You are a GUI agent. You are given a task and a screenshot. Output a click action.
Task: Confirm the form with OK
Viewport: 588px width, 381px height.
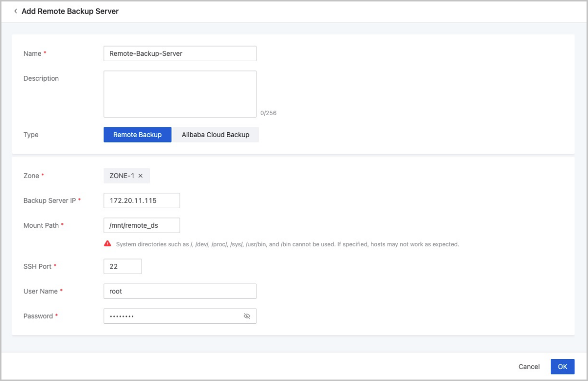(x=562, y=366)
